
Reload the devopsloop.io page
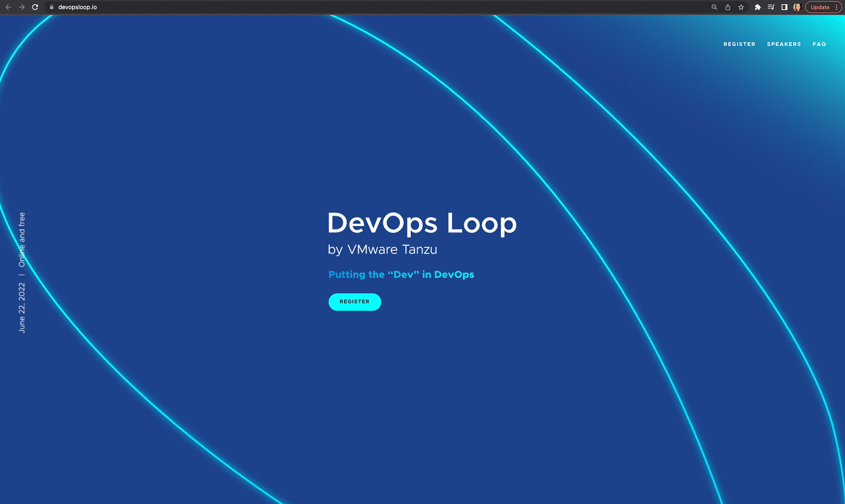(x=35, y=7)
